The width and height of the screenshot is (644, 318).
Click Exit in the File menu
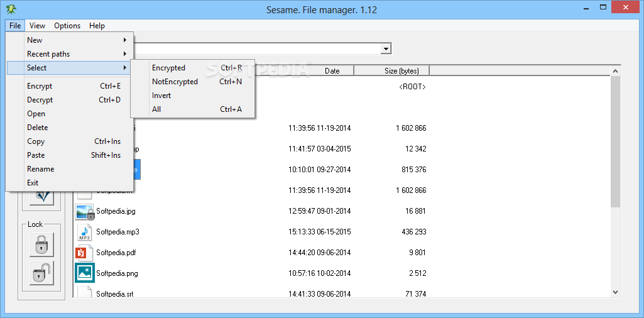[70, 183]
